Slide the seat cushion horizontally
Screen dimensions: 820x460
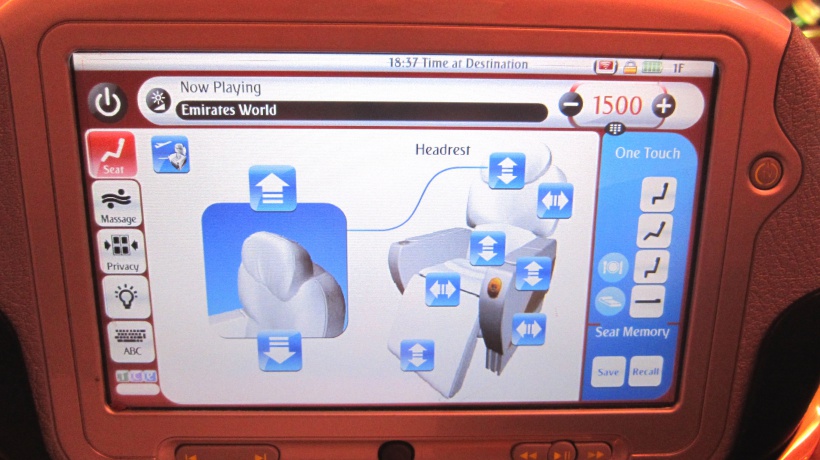tap(441, 290)
